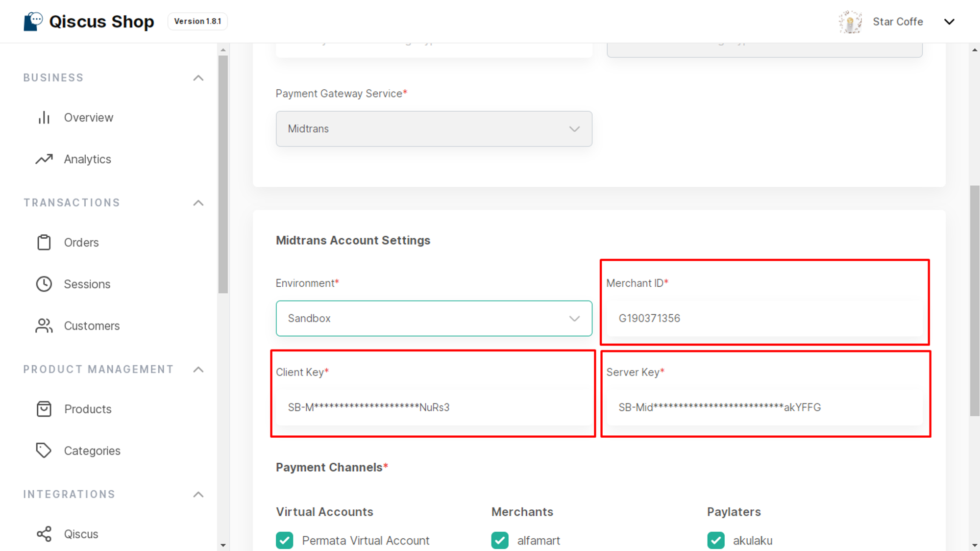Click the Payment Gateway Service label
980x551 pixels.
pos(341,94)
